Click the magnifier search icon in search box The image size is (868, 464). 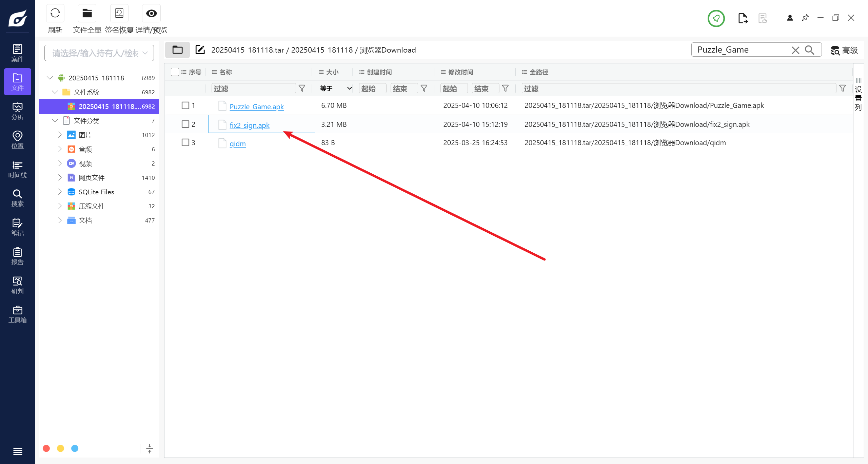pos(810,50)
